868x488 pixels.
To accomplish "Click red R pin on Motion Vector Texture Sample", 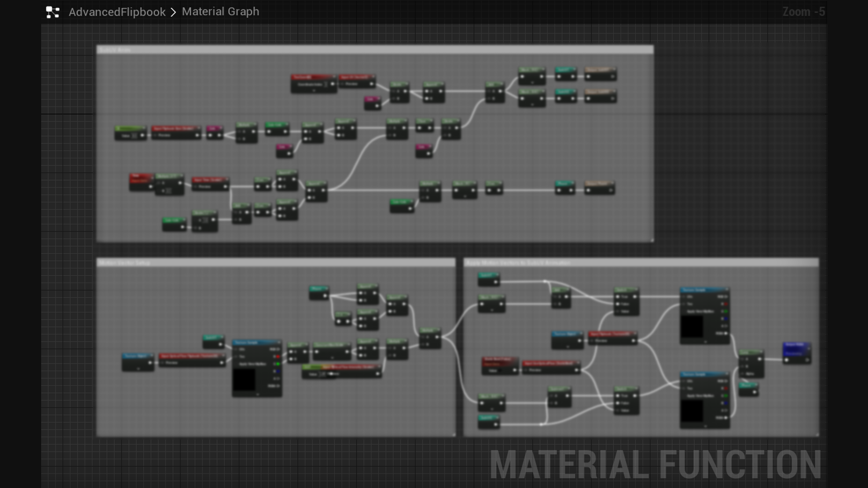I will click(x=277, y=357).
